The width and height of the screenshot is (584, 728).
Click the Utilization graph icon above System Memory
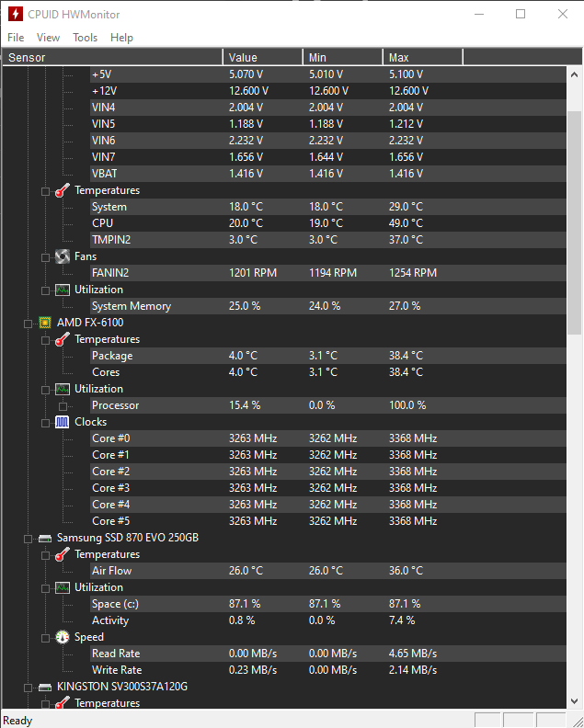[x=63, y=290]
